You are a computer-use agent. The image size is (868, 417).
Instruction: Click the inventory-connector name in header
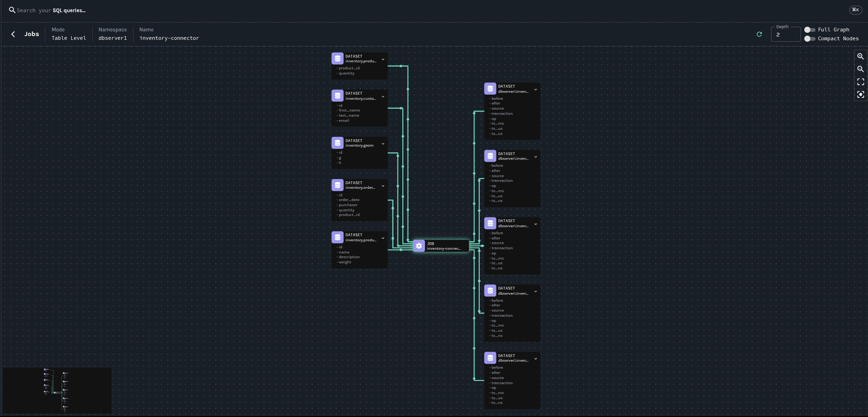coord(169,38)
